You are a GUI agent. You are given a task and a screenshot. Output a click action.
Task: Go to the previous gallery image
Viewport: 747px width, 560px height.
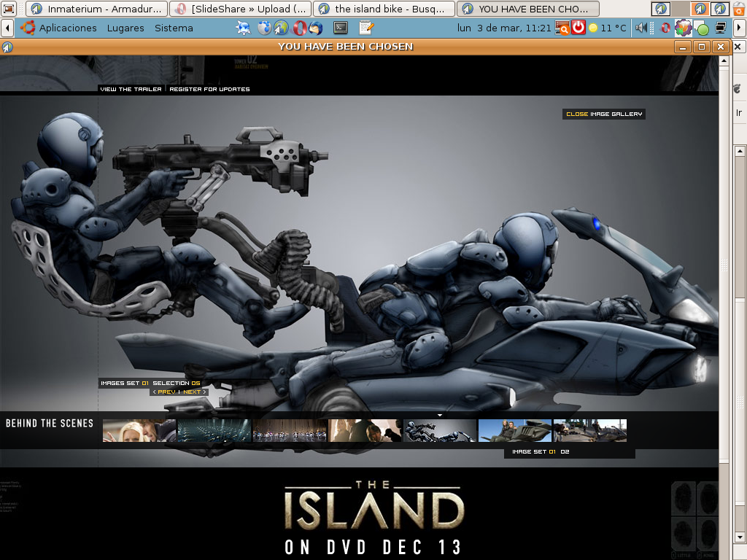coord(164,392)
